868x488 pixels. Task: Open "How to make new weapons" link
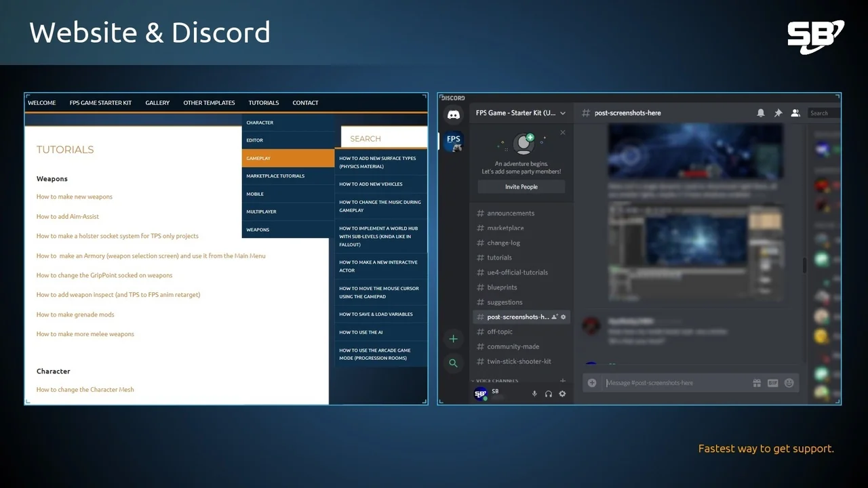coord(75,197)
